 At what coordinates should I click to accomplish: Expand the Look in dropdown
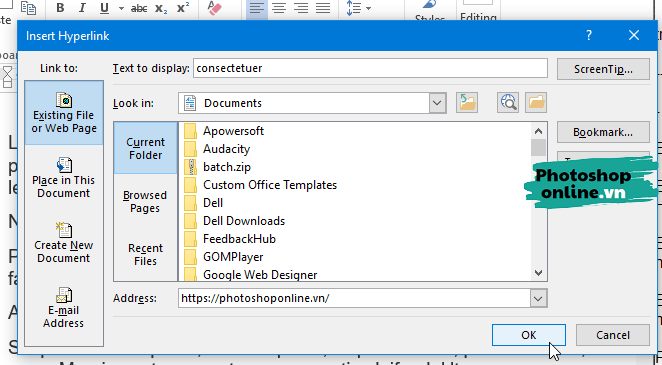point(437,103)
